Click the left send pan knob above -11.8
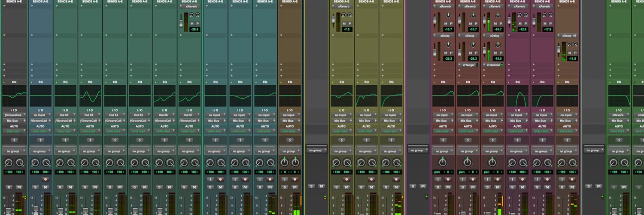This screenshot has height=215, width=644. click(x=568, y=44)
